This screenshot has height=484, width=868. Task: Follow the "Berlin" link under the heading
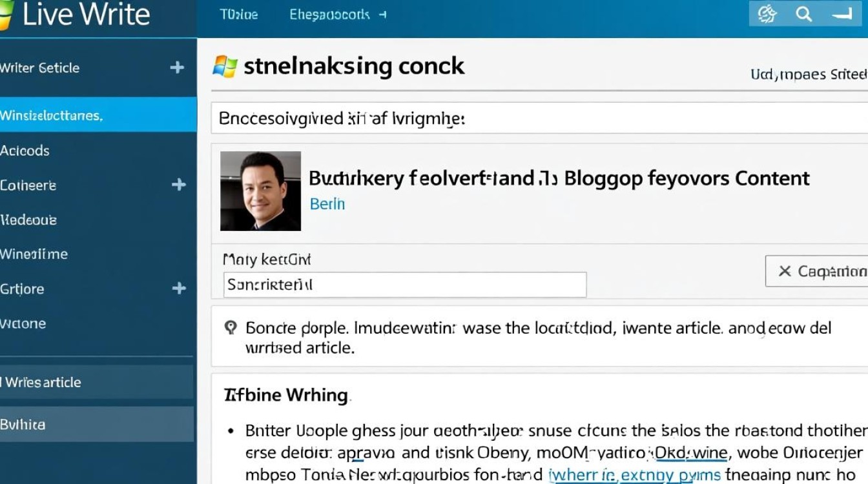click(328, 203)
